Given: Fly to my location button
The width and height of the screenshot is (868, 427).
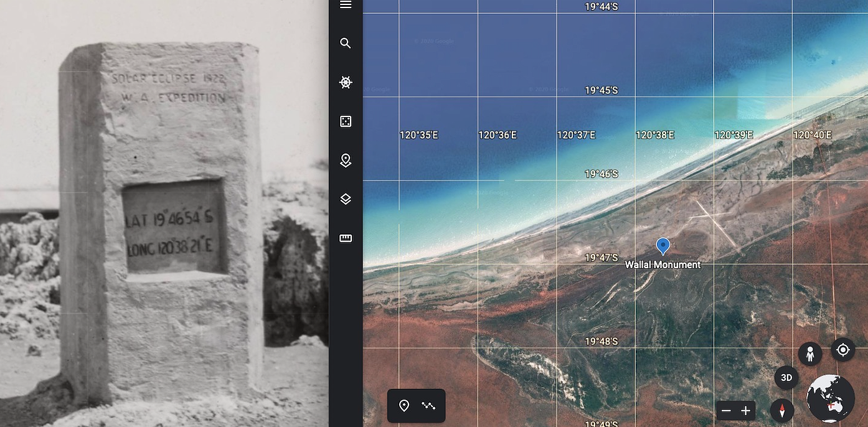Looking at the screenshot, I should (843, 350).
